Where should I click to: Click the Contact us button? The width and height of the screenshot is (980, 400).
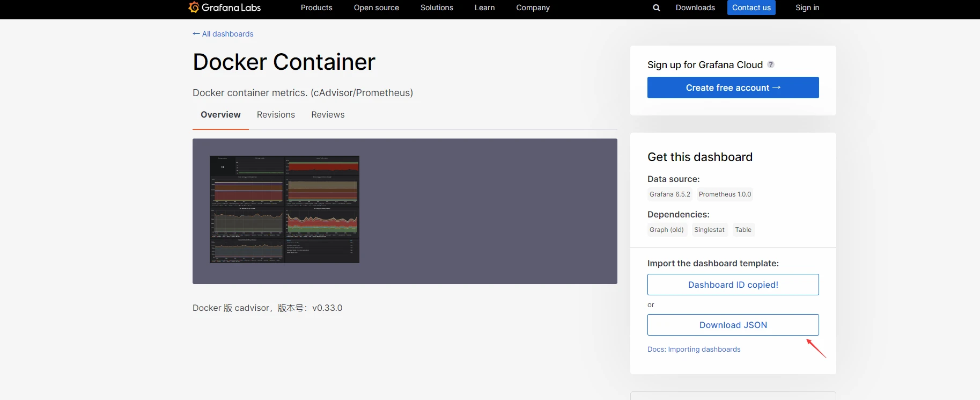click(x=751, y=8)
